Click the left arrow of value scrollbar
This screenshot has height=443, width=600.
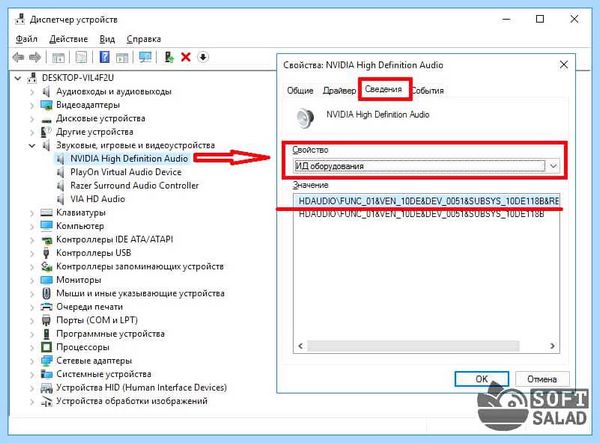(x=300, y=346)
